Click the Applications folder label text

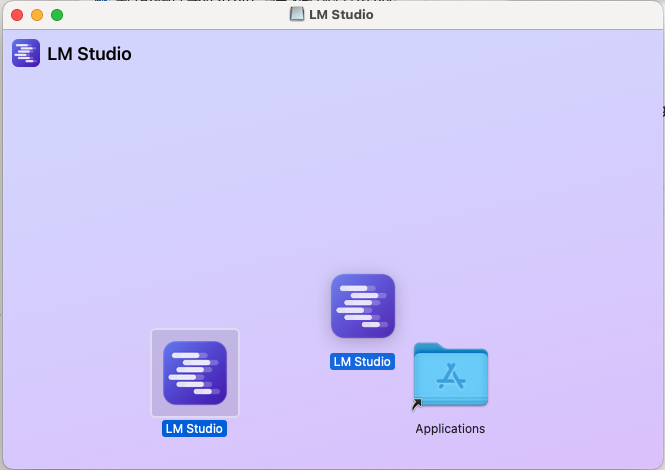pyautogui.click(x=450, y=428)
